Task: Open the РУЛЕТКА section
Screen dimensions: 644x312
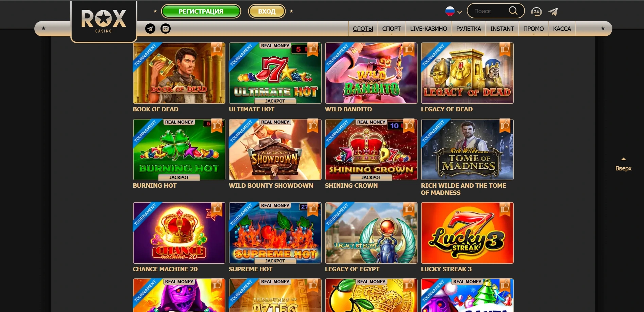Action: [469, 29]
